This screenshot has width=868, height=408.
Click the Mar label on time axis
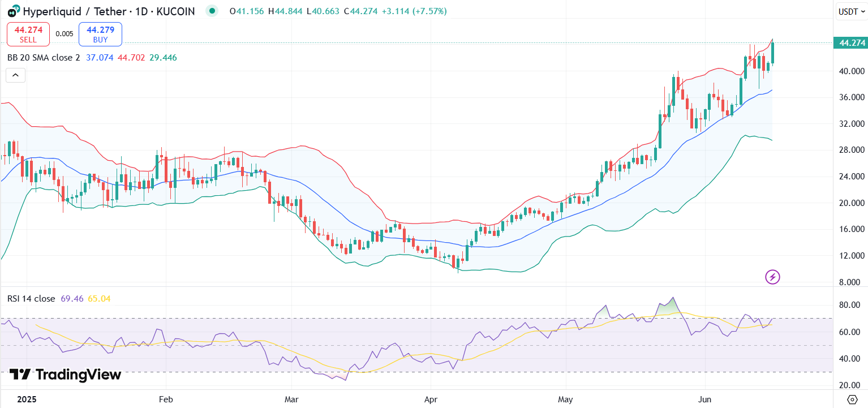click(292, 400)
